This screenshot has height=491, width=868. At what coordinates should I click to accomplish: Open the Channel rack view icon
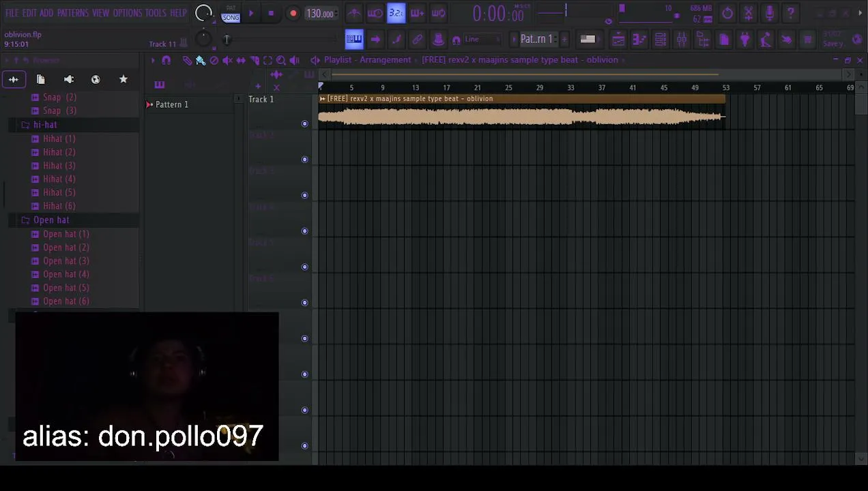tap(660, 39)
